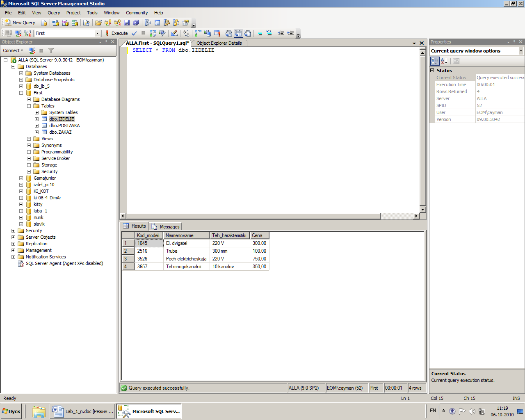The height and width of the screenshot is (420, 525).
Task: Open an Analysis Services DMX Query
Action: (x=65, y=23)
